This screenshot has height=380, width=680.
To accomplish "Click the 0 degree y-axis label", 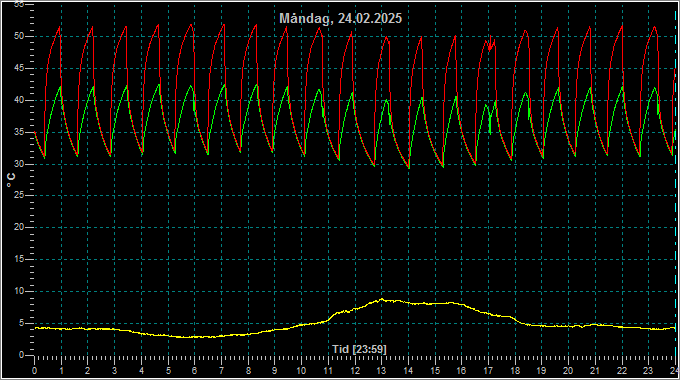I will (22, 355).
